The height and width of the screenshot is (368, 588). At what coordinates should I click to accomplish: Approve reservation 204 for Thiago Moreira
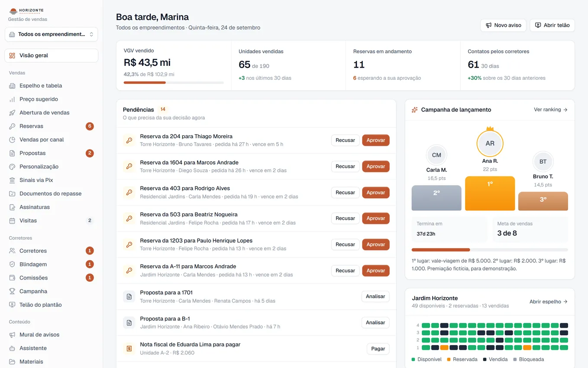coord(376,140)
